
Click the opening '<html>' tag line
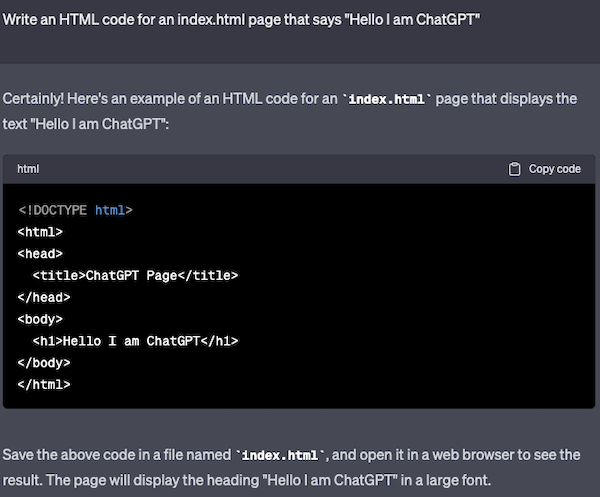(40, 232)
